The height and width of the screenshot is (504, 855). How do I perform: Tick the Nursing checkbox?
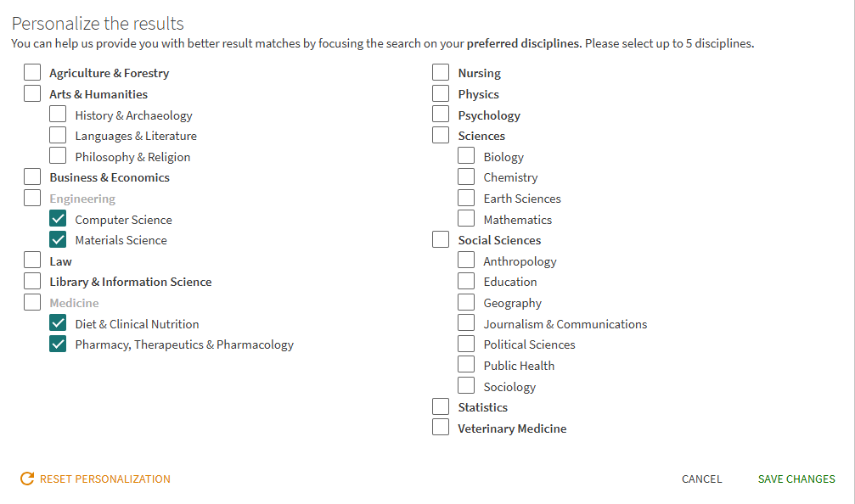point(441,73)
